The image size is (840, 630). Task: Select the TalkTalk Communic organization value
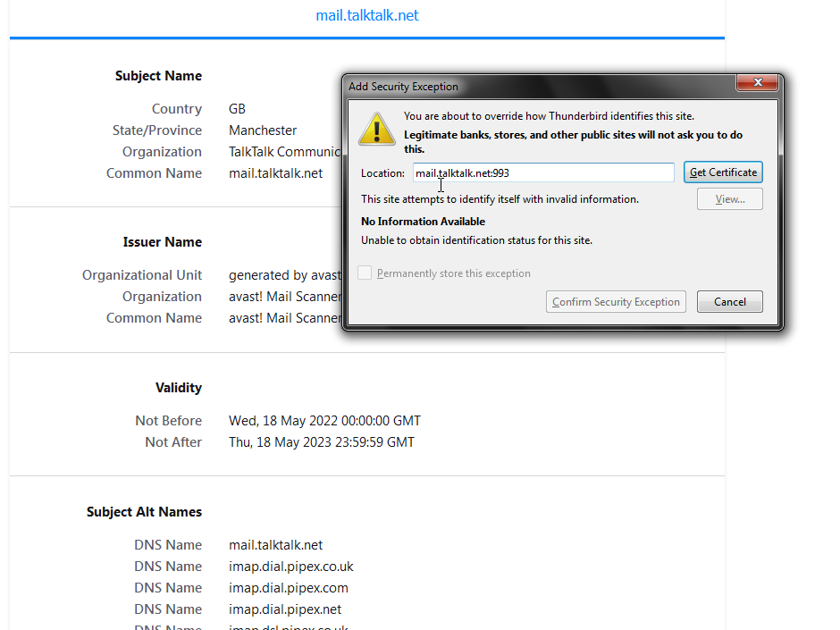tap(284, 152)
